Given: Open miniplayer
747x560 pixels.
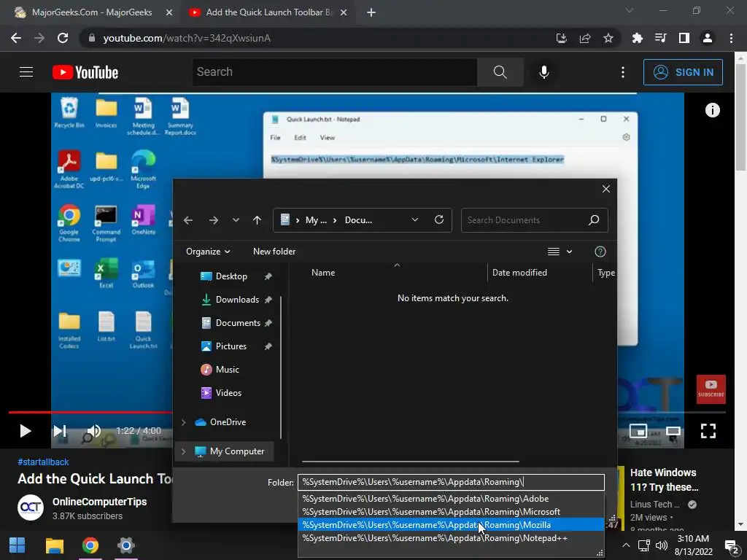Looking at the screenshot, I should 638,431.
